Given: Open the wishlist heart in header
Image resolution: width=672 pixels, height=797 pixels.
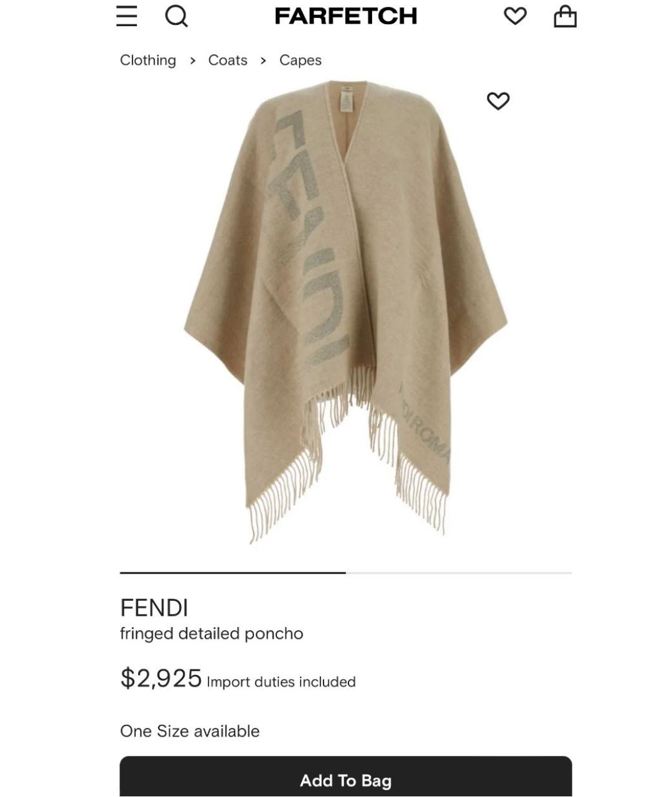Looking at the screenshot, I should click(x=515, y=16).
